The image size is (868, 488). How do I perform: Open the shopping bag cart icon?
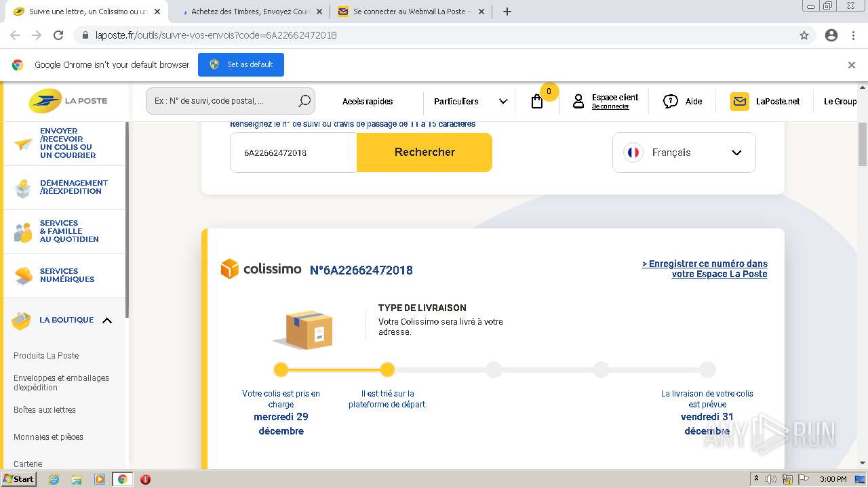537,102
